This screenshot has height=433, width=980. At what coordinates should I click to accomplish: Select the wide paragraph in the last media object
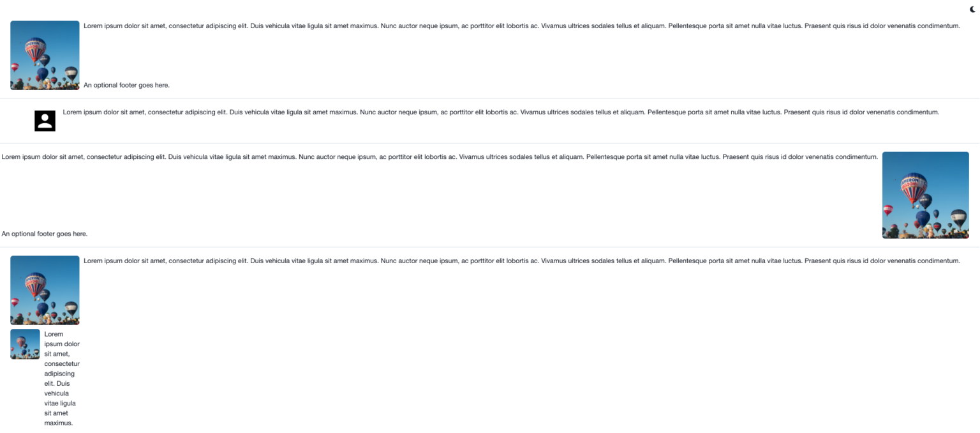click(522, 261)
